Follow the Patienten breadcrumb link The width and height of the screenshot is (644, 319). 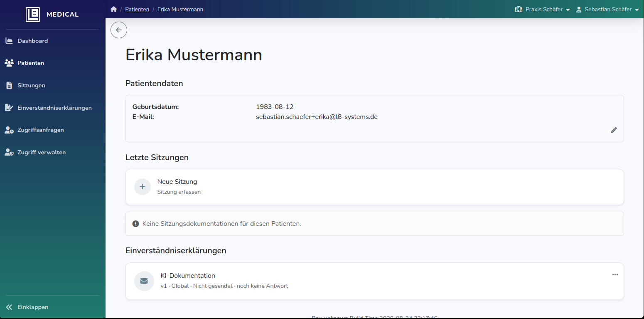(137, 9)
